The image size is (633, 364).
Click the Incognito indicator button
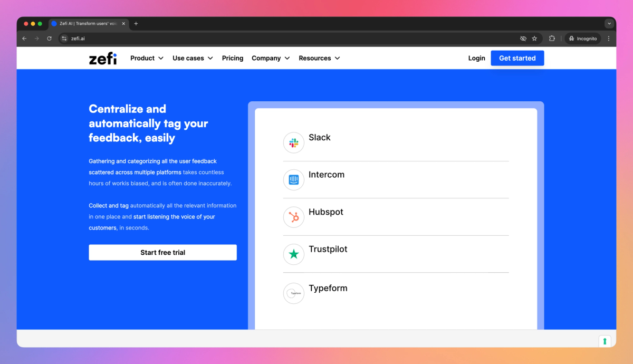click(583, 39)
